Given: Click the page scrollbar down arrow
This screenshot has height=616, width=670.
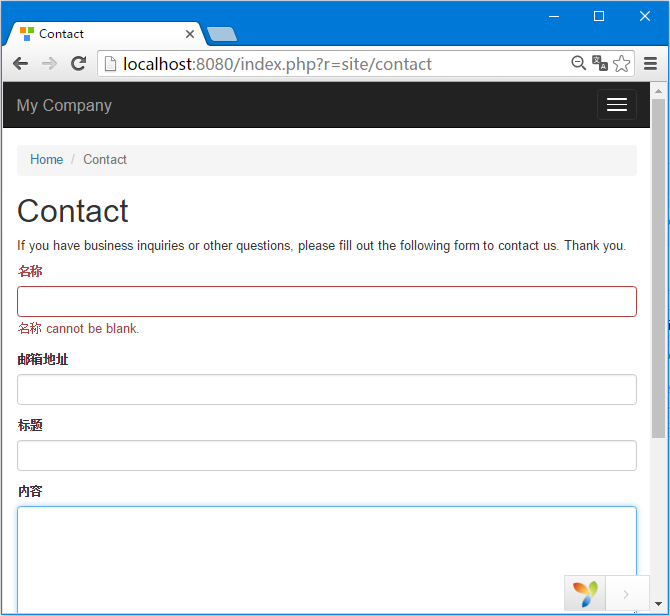Looking at the screenshot, I should click(658, 604).
